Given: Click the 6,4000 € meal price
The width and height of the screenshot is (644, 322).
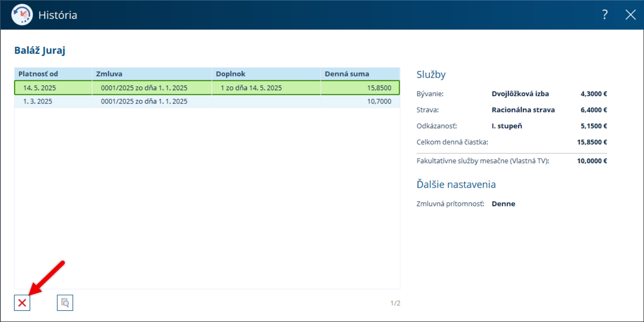Looking at the screenshot, I should click(x=594, y=109).
